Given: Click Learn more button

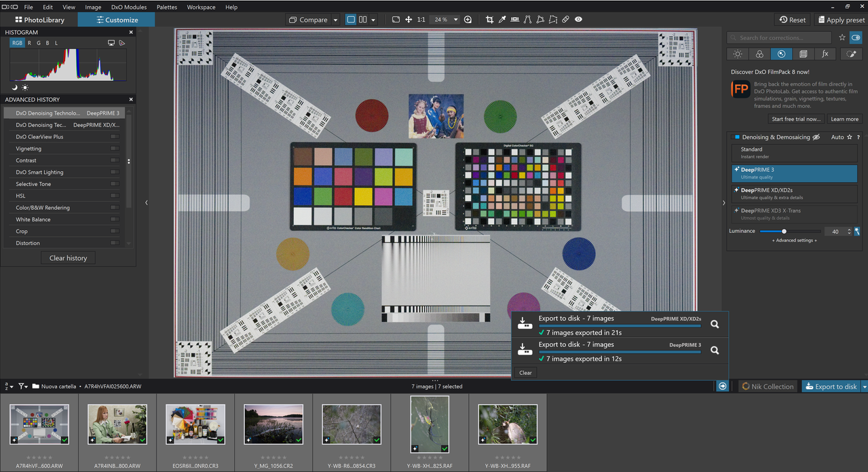Looking at the screenshot, I should coord(844,119).
